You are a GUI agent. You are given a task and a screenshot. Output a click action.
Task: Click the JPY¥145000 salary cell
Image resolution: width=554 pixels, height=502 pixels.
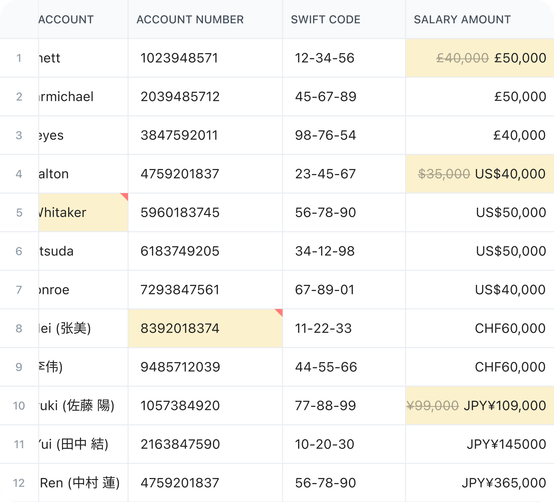pyautogui.click(x=480, y=444)
